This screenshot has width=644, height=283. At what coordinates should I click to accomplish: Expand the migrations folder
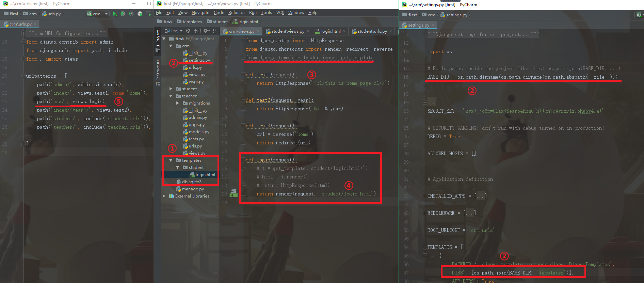click(177, 103)
